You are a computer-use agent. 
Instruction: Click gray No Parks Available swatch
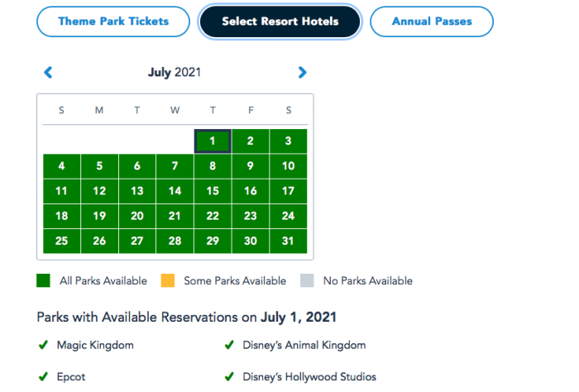(309, 280)
